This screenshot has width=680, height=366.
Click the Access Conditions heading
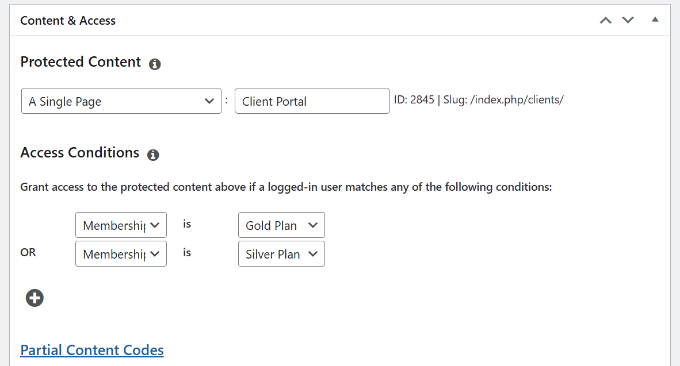pos(80,153)
